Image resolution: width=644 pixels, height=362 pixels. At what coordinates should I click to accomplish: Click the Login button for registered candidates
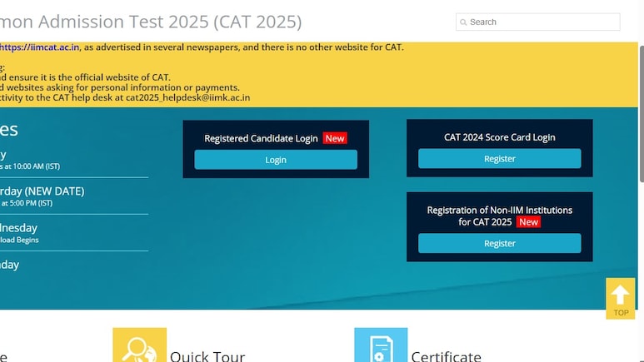click(276, 160)
